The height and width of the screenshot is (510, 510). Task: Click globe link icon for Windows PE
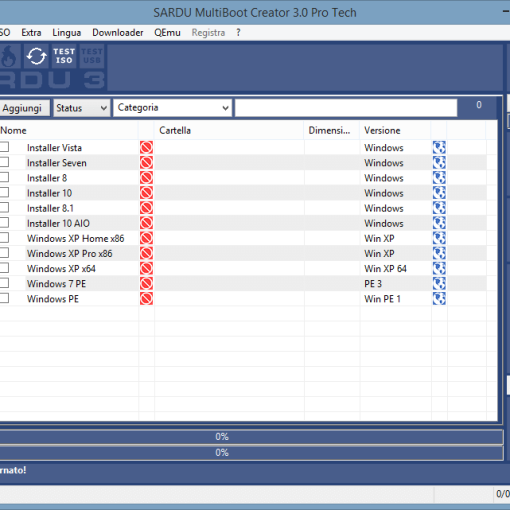tap(439, 299)
